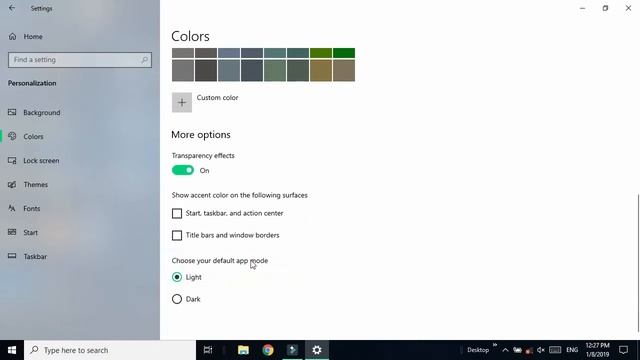Click the muted volume speaker icon
640x360 pixels.
coord(541,350)
